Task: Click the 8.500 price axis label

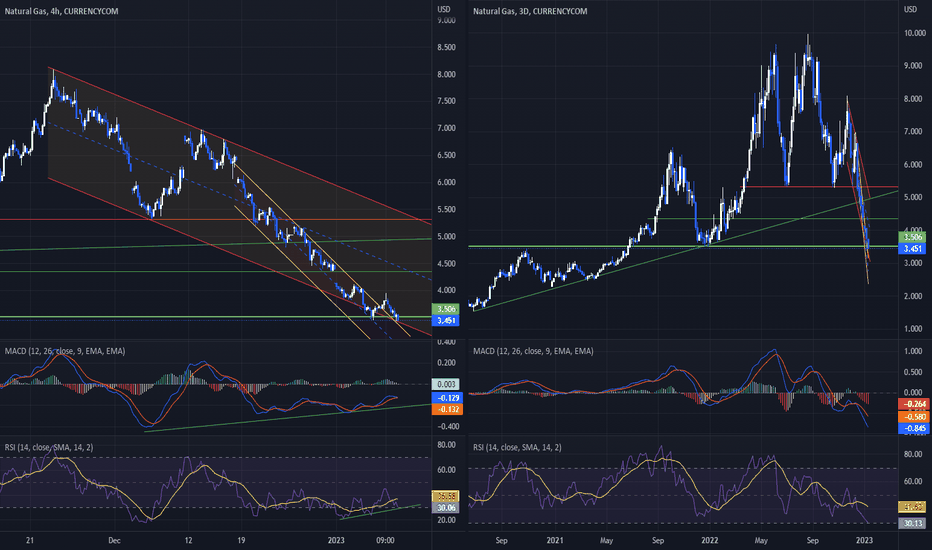Action: [x=446, y=47]
